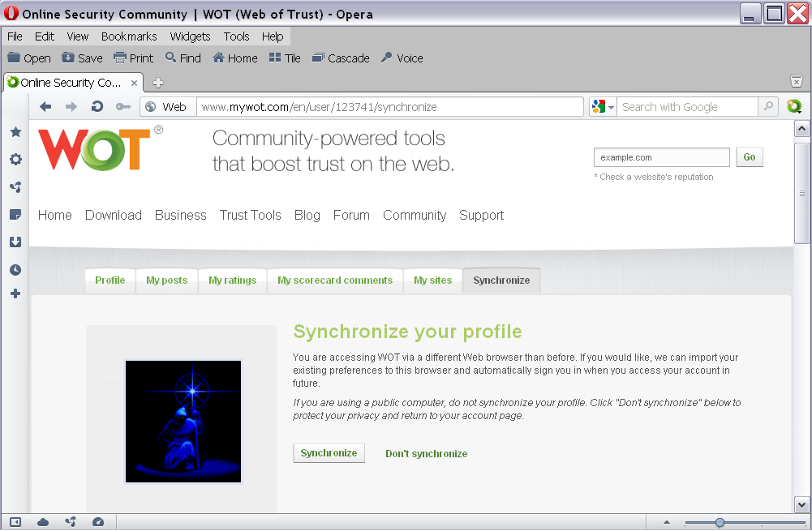Open the Business nav link

[x=181, y=216]
